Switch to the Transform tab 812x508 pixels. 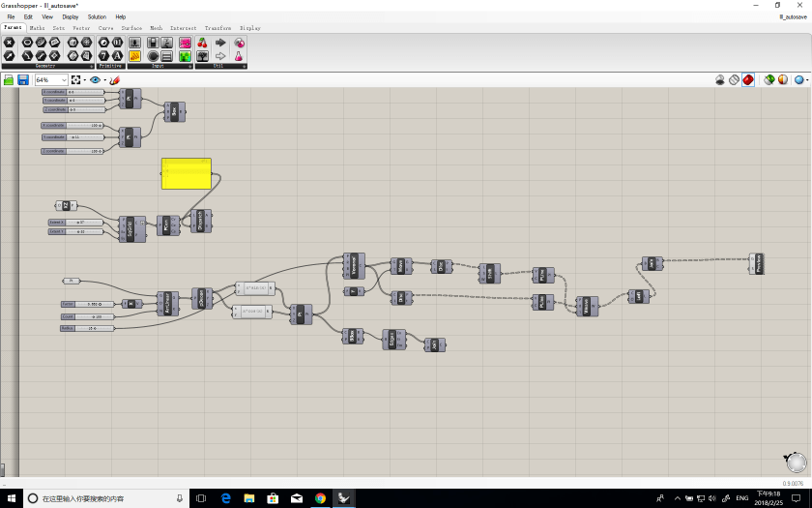coord(217,28)
